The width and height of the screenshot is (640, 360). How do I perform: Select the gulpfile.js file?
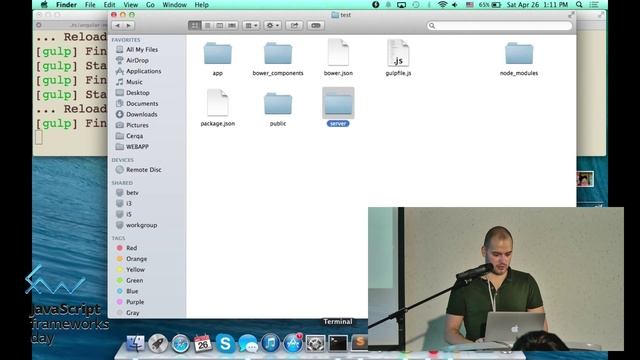coord(398,53)
